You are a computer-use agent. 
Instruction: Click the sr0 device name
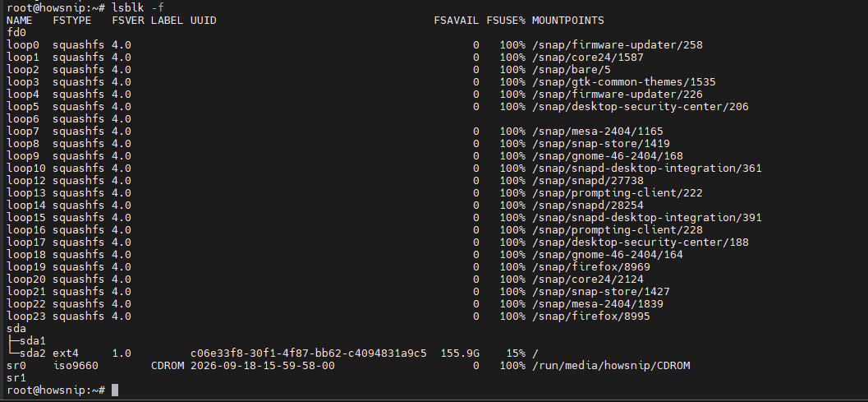(x=16, y=365)
